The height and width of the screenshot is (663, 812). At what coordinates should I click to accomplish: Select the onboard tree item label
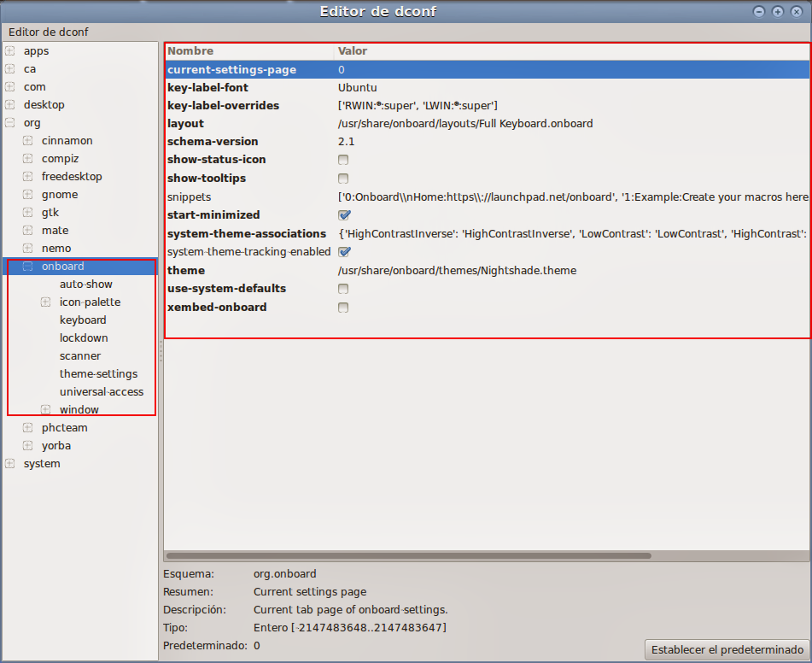coord(62,267)
